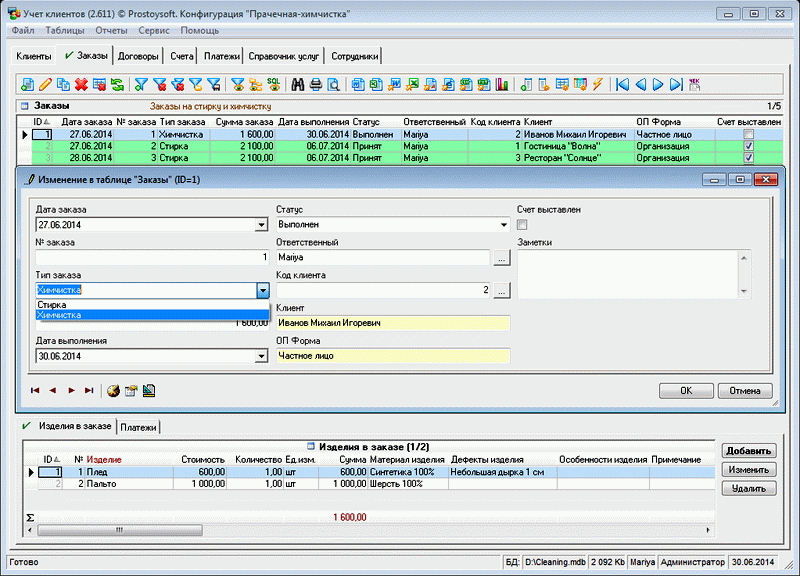800x576 pixels.
Task: Click the pencil edit record icon
Action: click(45, 84)
